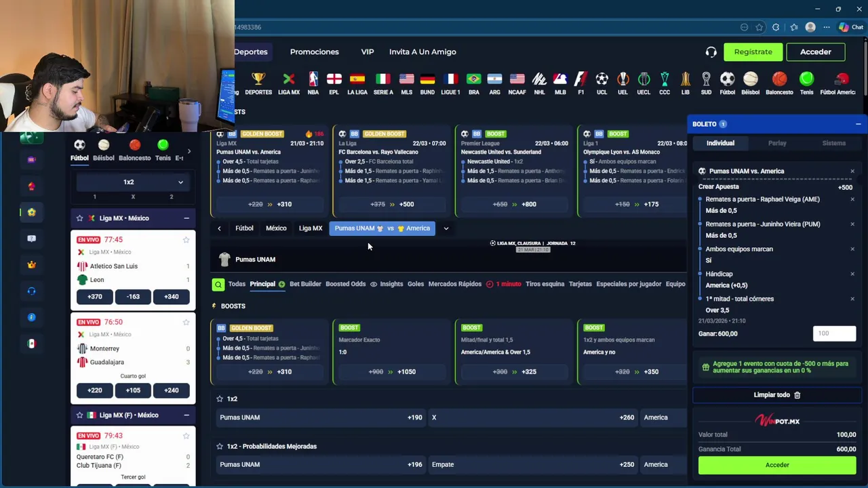The width and height of the screenshot is (868, 488).
Task: Click the Mexico flag sidebar icon
Action: tap(31, 344)
